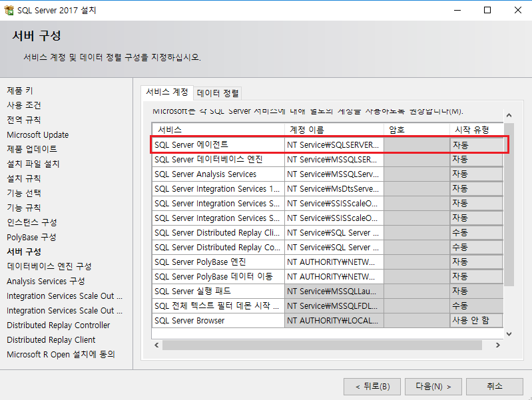Select the SQL 전체 텍스트 필터 데몬 시작 row
The height and width of the screenshot is (400, 532).
point(218,305)
